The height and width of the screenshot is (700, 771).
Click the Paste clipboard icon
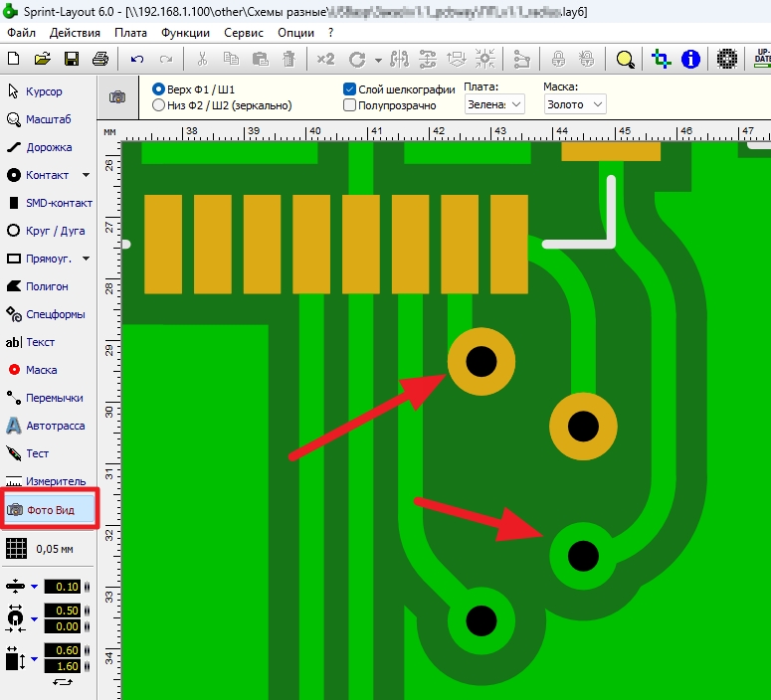tap(260, 59)
